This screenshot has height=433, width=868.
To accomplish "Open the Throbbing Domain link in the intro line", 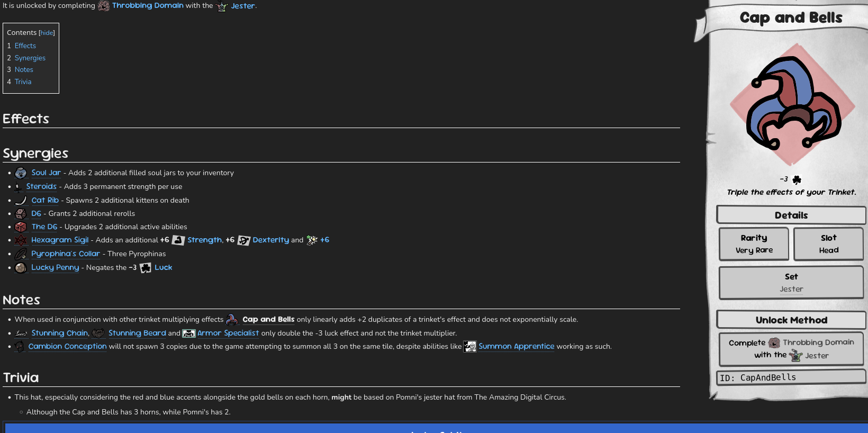I will (148, 6).
